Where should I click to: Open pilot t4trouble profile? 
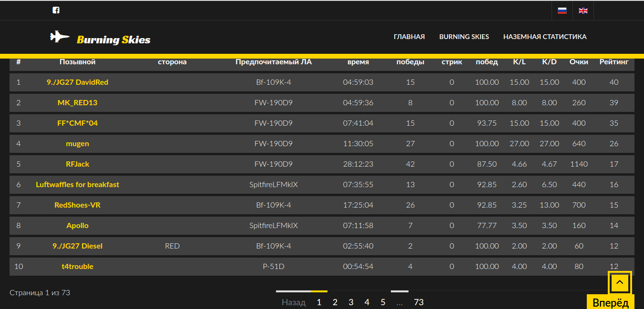point(77,266)
